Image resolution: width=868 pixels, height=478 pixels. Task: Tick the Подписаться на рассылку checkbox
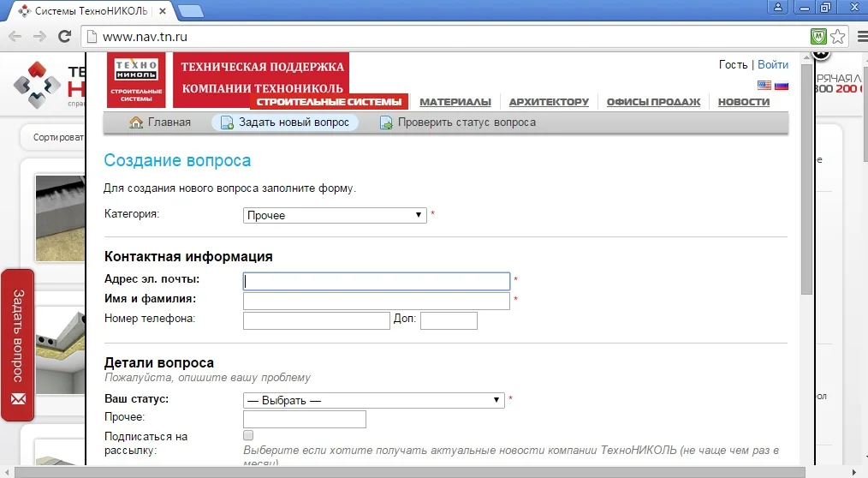tap(248, 435)
